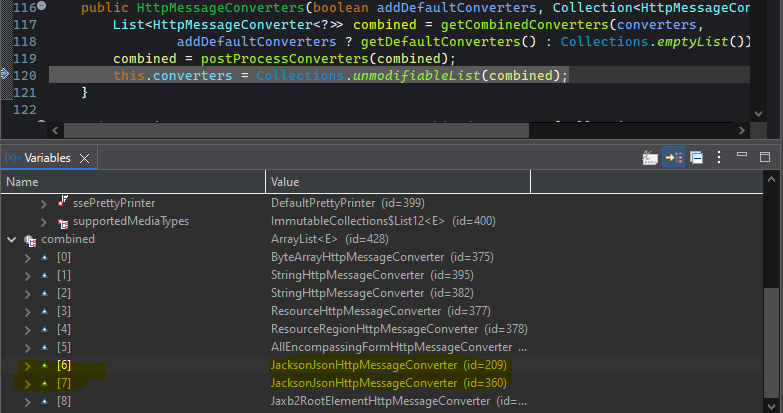Expand element [6] of combined
The width and height of the screenshot is (783, 413).
[x=27, y=366]
